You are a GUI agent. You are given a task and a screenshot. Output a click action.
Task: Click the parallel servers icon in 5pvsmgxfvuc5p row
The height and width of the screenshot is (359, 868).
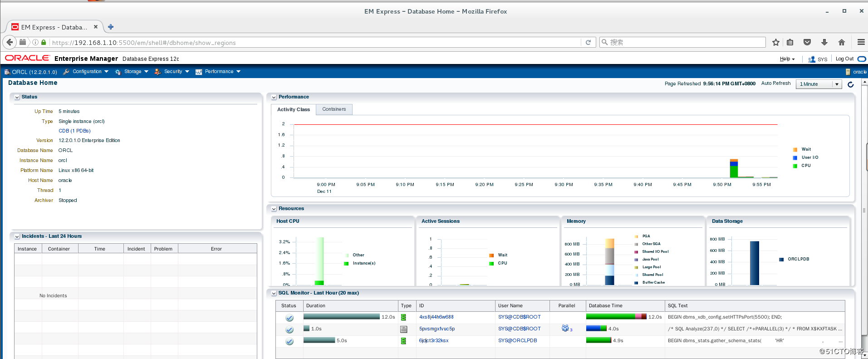565,328
